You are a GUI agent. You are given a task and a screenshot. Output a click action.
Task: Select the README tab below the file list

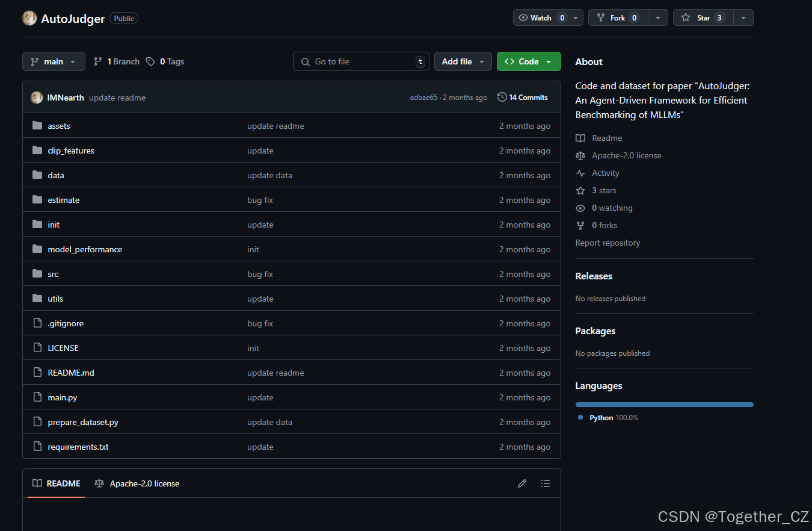55,483
